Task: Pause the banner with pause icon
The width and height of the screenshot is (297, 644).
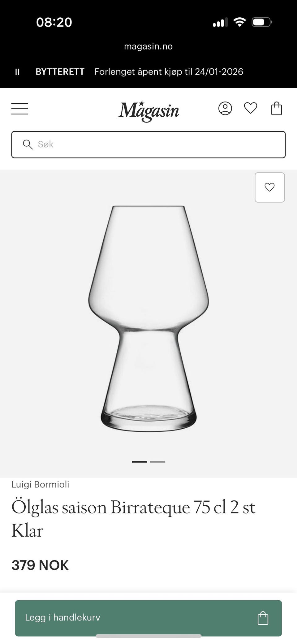Action: point(17,72)
